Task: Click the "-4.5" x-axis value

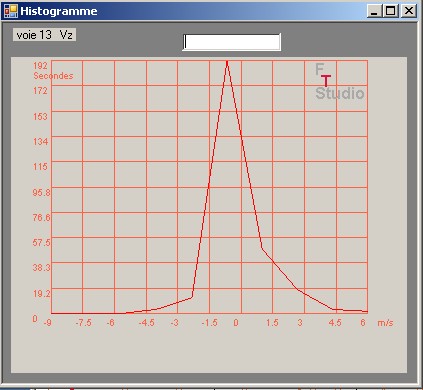Action: [x=147, y=323]
